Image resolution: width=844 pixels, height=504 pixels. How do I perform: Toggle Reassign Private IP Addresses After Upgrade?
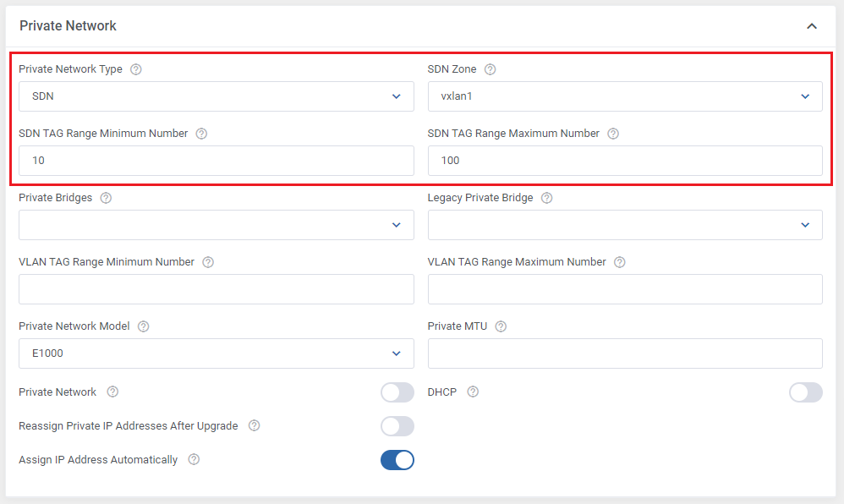[x=397, y=426]
